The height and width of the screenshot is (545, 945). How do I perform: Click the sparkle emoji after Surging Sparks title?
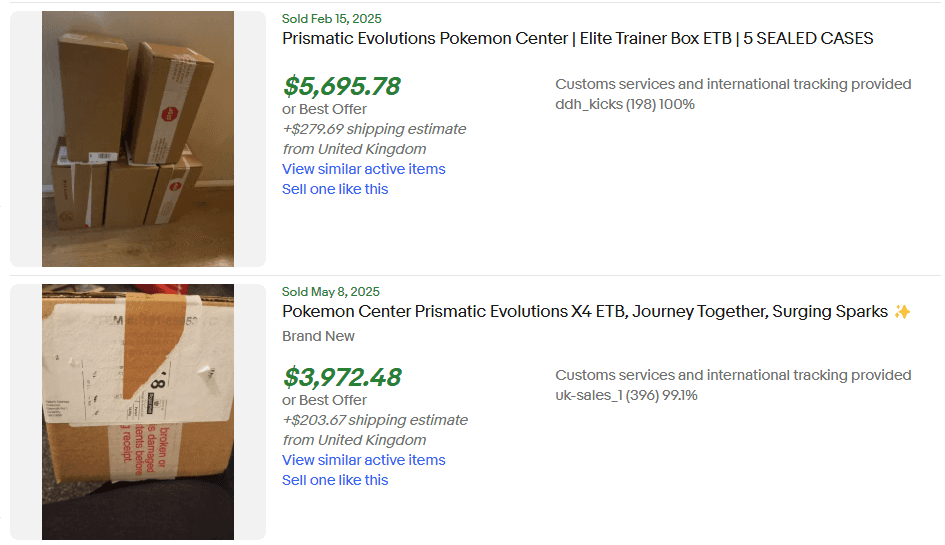902,312
